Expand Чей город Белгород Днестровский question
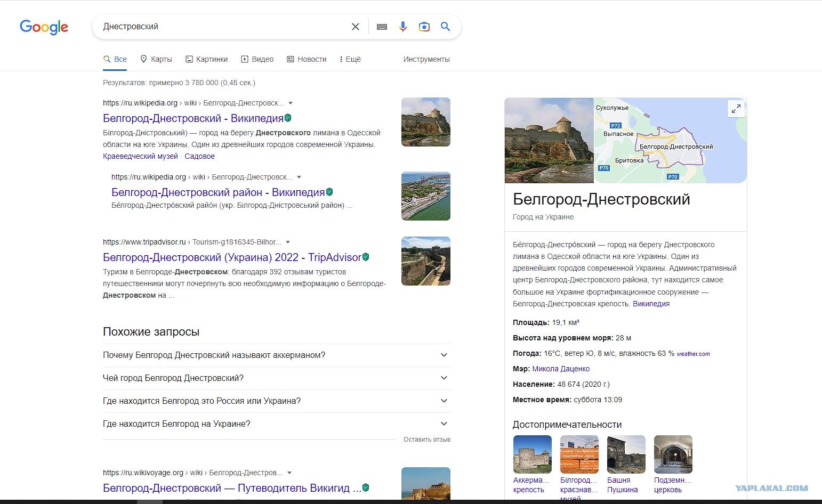The height and width of the screenshot is (504, 822). pos(277,378)
